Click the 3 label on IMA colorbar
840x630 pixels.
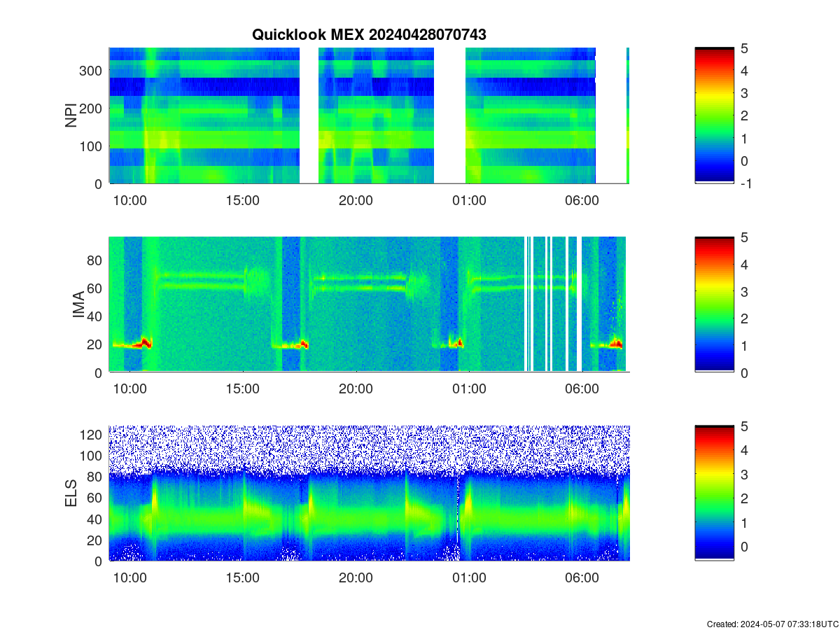pyautogui.click(x=745, y=291)
